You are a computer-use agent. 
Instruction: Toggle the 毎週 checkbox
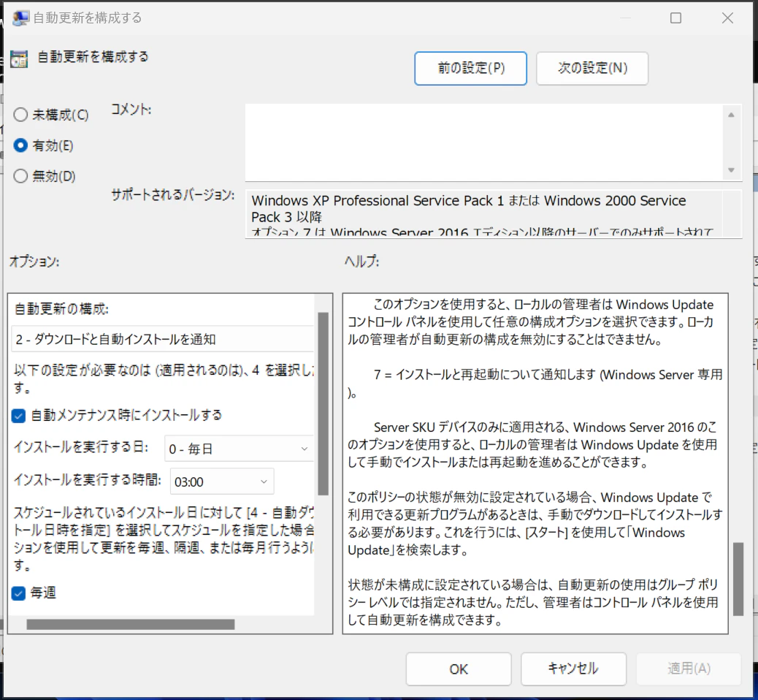pyautogui.click(x=18, y=593)
